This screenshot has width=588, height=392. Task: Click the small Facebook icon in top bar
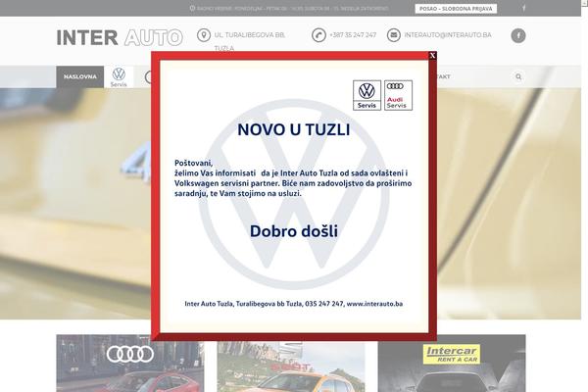click(x=524, y=8)
